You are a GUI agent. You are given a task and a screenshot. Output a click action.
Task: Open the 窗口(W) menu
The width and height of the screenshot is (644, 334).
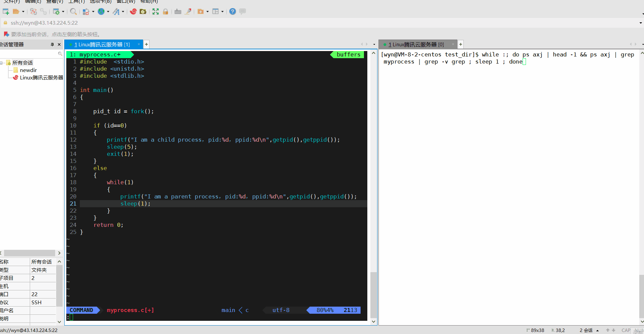(126, 2)
